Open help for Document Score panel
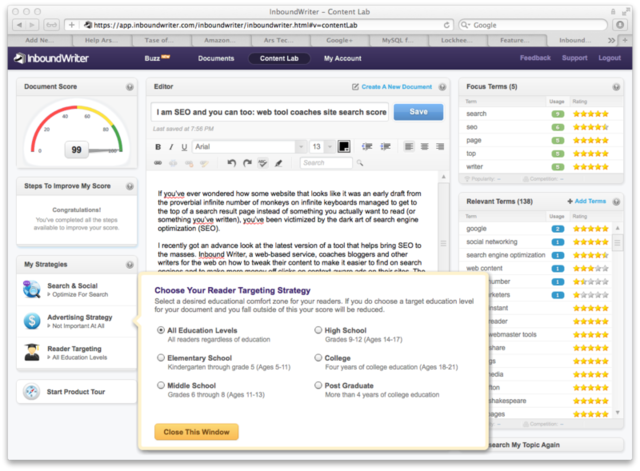Screen dimensions: 640x471 [x=130, y=87]
